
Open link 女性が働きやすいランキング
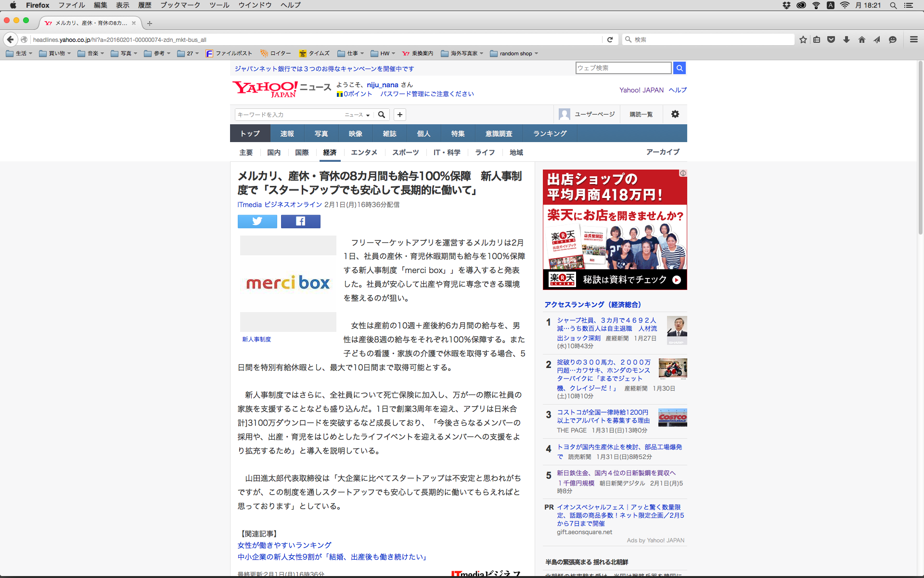pyautogui.click(x=284, y=545)
